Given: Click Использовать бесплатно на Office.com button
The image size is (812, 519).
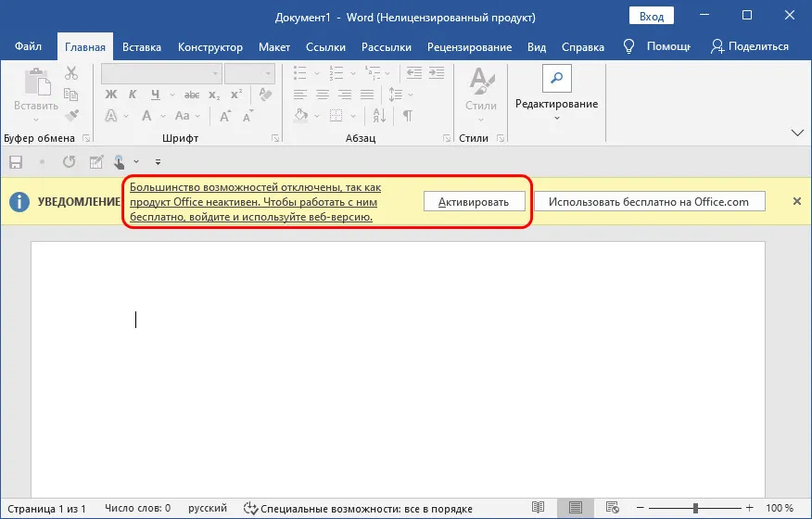Looking at the screenshot, I should coord(648,202).
